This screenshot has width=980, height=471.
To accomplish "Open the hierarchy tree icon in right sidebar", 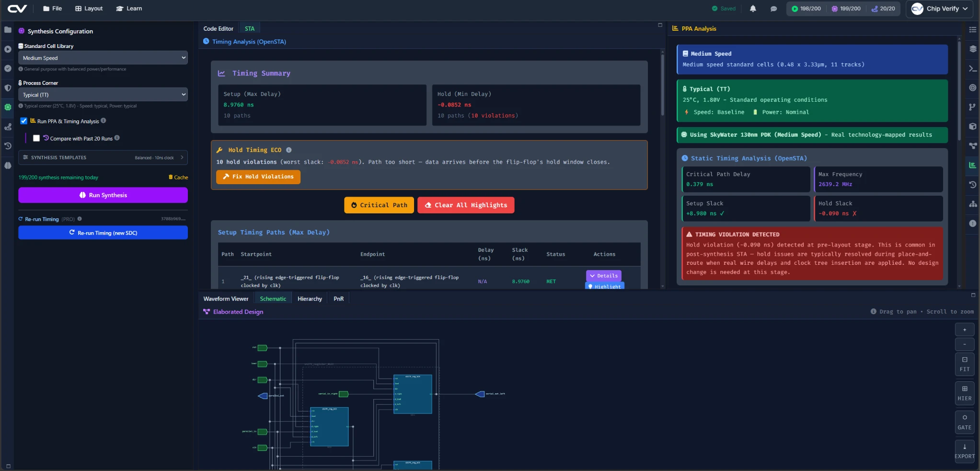I will point(973,204).
